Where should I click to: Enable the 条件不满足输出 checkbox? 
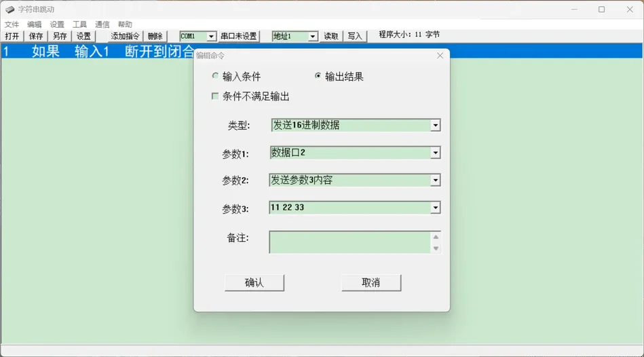[215, 96]
